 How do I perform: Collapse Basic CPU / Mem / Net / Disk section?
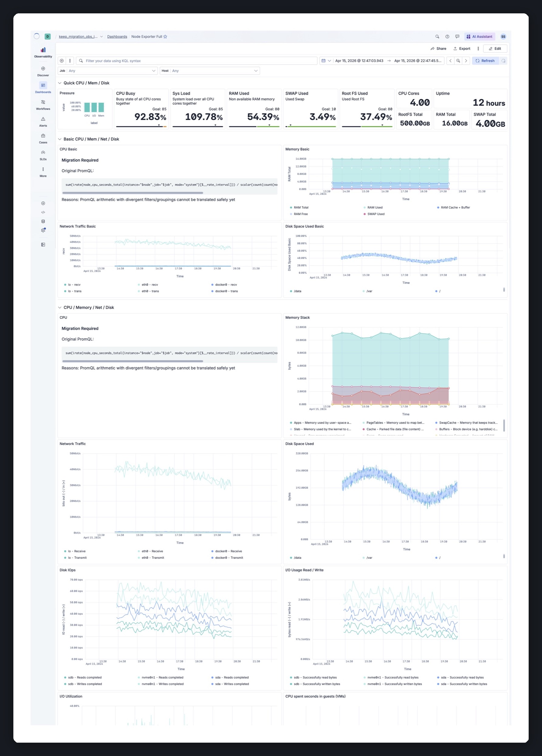(x=60, y=139)
